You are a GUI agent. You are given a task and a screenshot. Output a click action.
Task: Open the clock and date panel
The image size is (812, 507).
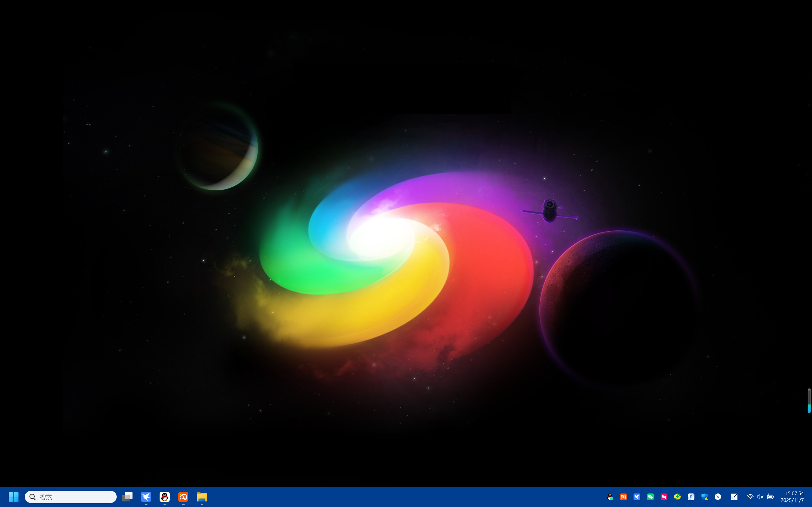(792, 497)
